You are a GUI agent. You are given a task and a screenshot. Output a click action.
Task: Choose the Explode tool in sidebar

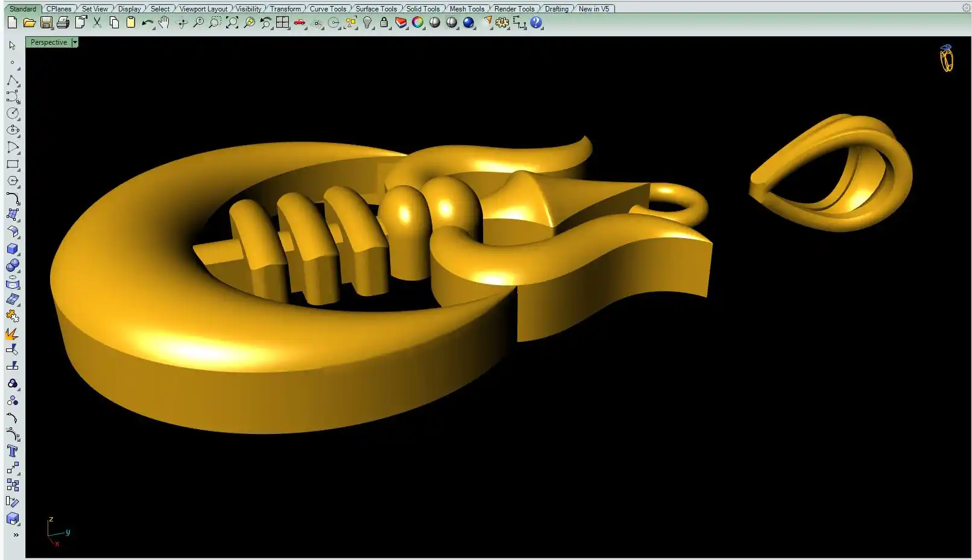coord(12,333)
